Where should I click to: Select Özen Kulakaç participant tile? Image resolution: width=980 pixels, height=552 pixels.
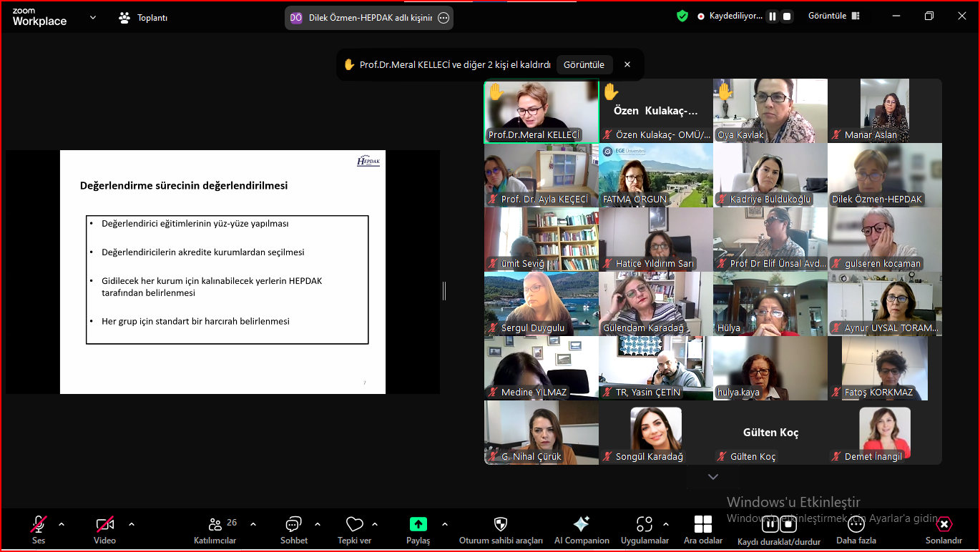tap(656, 111)
